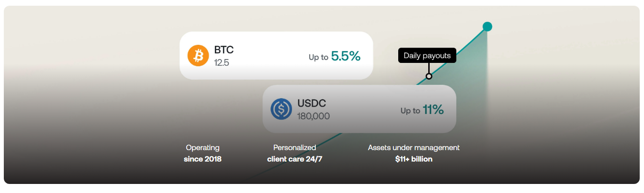
Task: Click the 12.5 BTC balance amount
Action: [x=221, y=62]
